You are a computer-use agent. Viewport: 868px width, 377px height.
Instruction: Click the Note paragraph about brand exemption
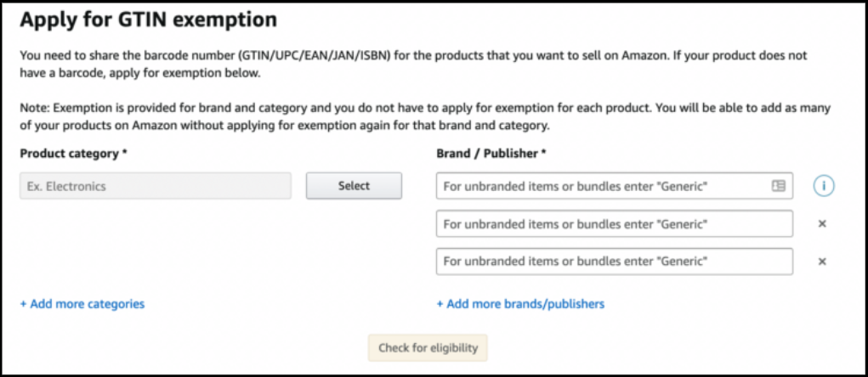point(425,118)
